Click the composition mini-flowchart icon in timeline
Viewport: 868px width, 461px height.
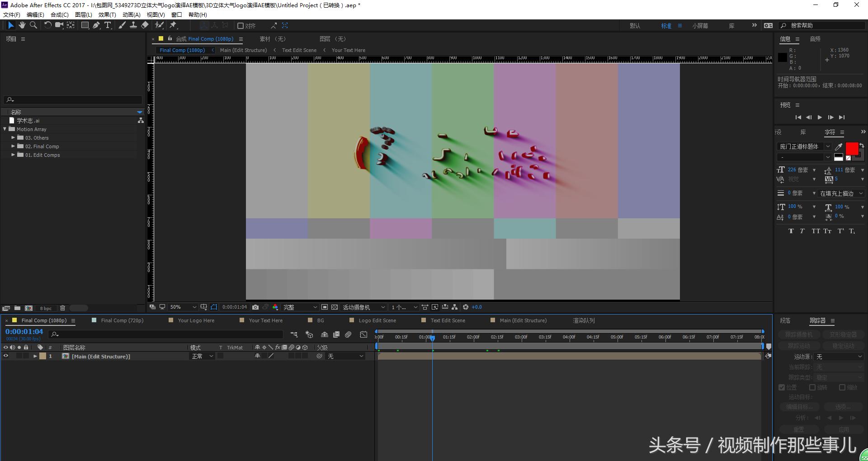[294, 334]
